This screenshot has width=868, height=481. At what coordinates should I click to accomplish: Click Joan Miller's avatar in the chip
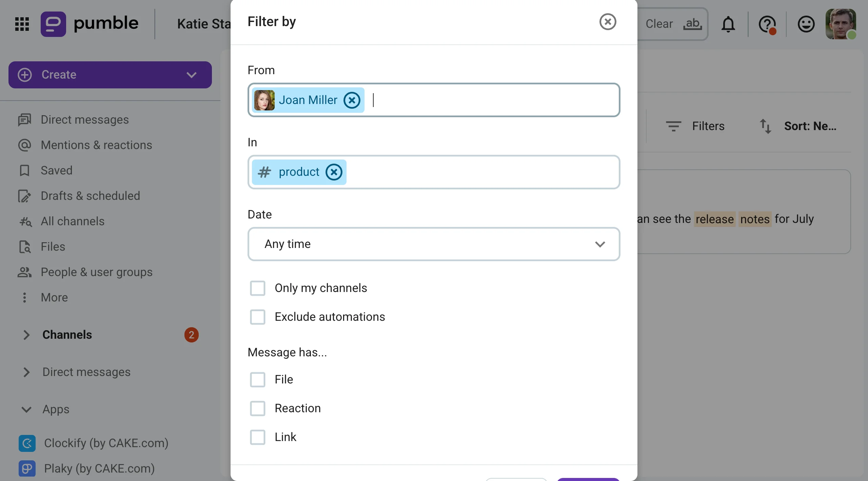264,100
